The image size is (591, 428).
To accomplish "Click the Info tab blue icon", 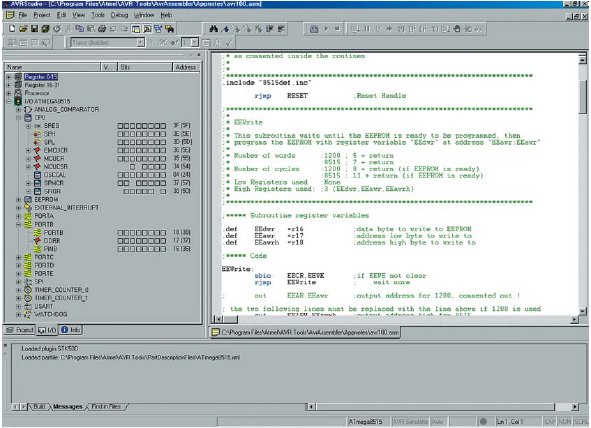I will tap(64, 330).
